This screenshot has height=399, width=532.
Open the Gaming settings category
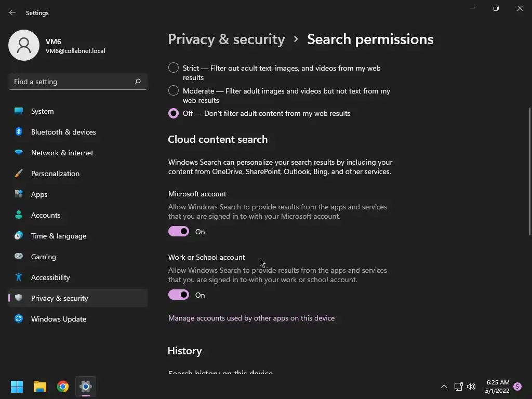(44, 257)
